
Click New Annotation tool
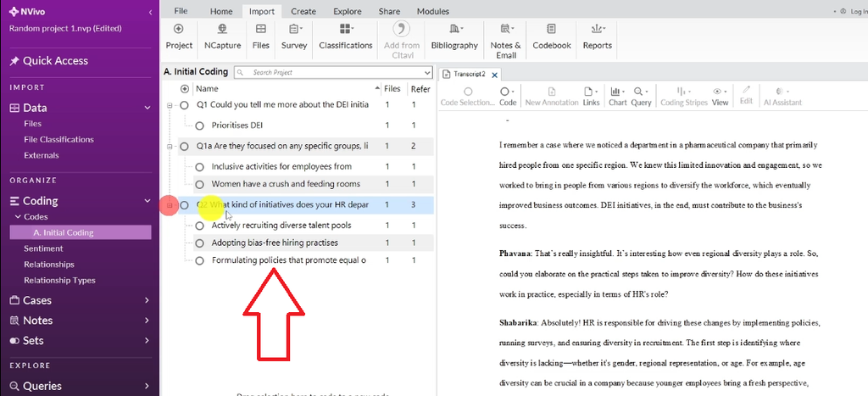coord(551,97)
